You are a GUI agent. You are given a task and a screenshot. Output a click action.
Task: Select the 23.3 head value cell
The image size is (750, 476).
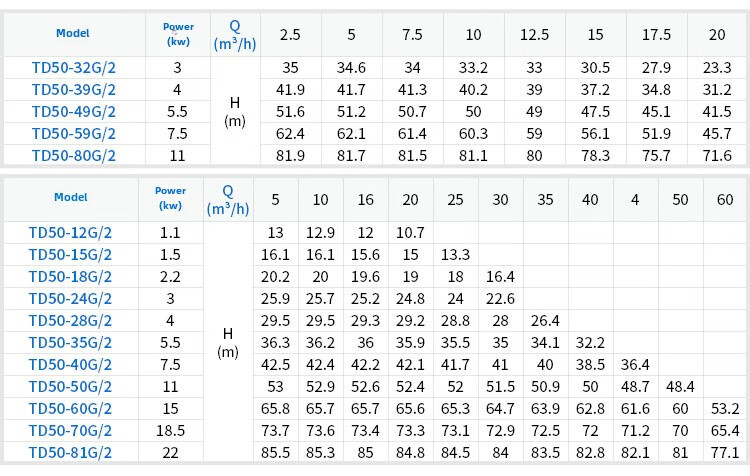coord(717,68)
